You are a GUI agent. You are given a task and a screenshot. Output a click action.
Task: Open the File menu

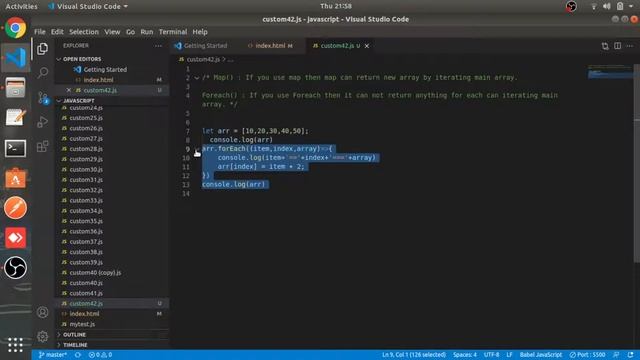coord(40,32)
